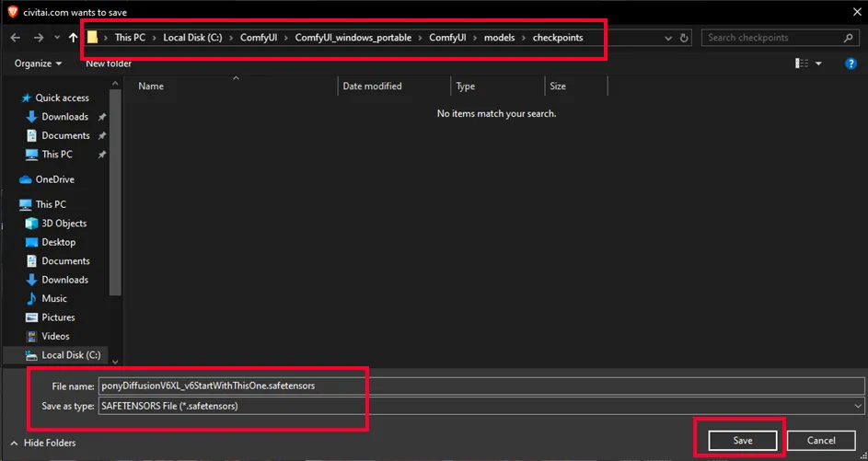Click sidebar scroll down arrow

[x=115, y=362]
